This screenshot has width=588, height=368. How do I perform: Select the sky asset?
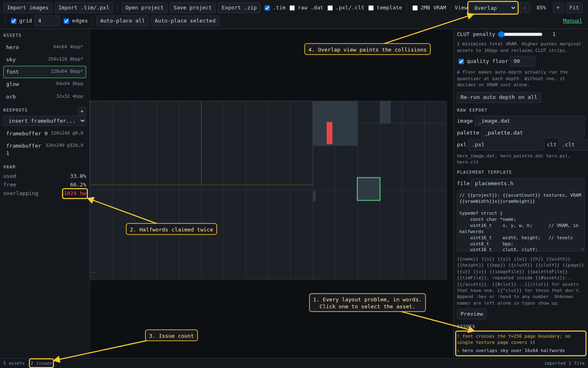pos(45,60)
